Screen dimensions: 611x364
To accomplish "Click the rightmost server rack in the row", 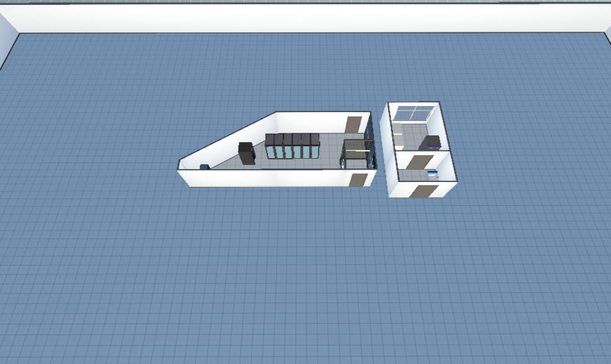I will coord(315,146).
